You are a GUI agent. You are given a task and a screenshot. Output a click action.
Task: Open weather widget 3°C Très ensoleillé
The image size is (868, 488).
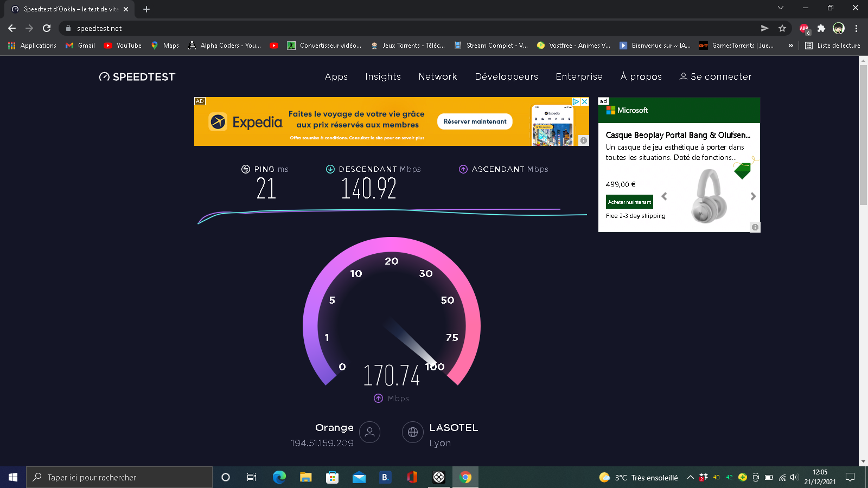pyautogui.click(x=639, y=477)
